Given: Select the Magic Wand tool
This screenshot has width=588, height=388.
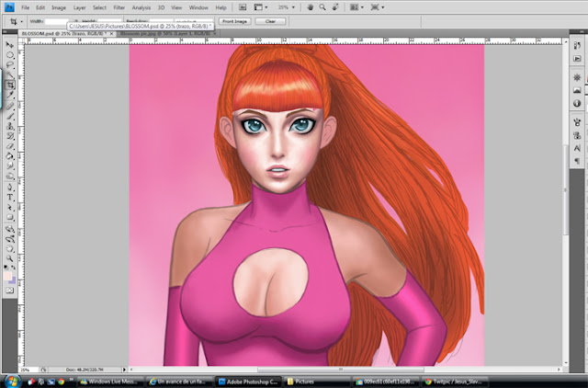Looking at the screenshot, I should 10,74.
